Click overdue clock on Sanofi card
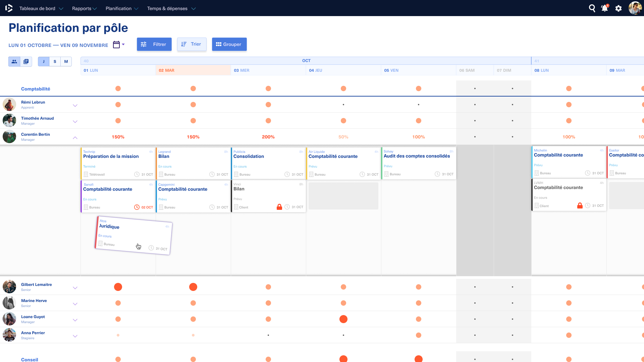Image resolution: width=644 pixels, height=362 pixels. pos(137,207)
